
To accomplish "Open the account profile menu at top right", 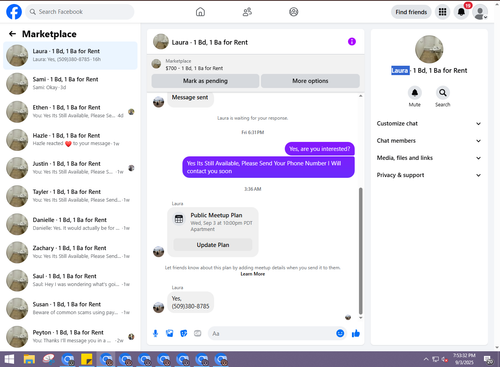I will (480, 12).
